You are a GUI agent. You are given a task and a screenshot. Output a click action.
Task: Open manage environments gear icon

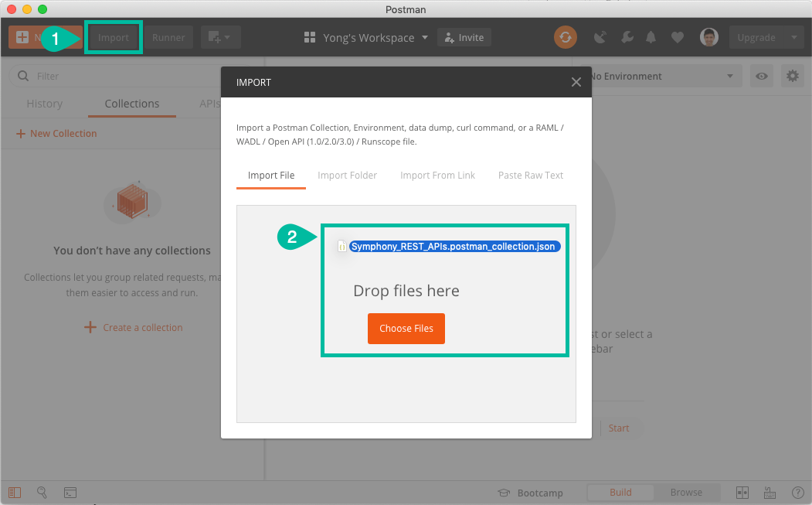(x=793, y=77)
